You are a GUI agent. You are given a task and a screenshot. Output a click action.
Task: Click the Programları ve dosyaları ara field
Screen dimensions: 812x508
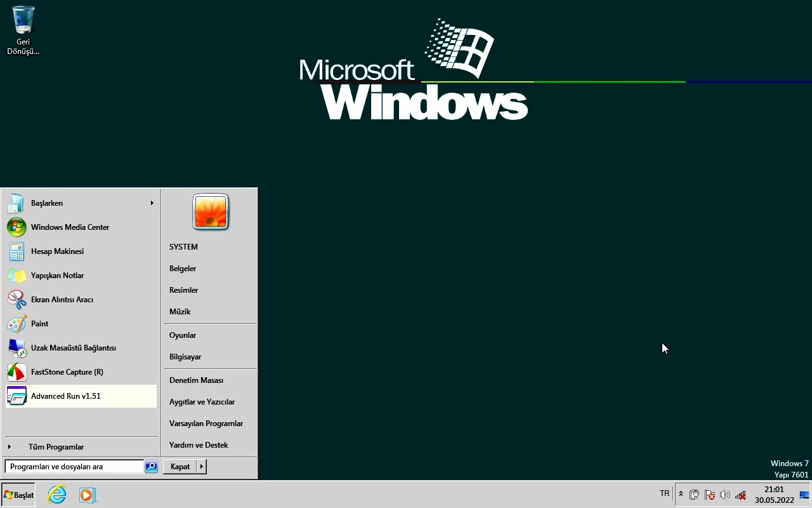74,467
